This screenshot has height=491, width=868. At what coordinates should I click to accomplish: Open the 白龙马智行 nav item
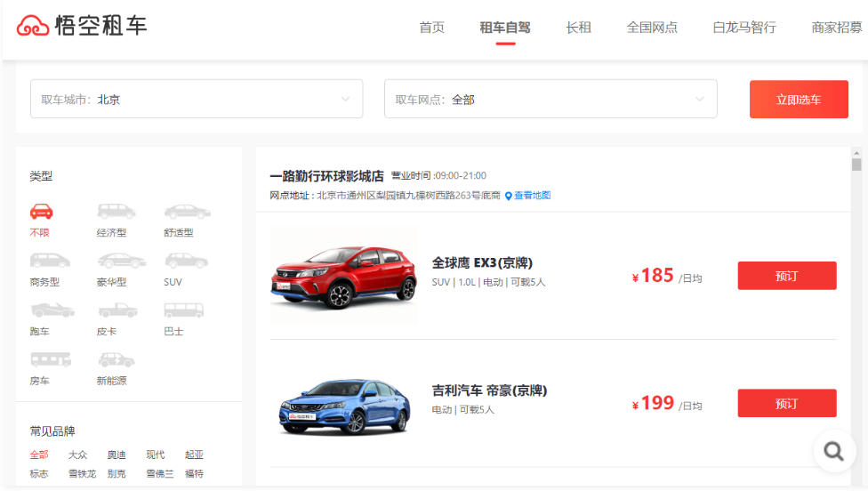click(744, 27)
